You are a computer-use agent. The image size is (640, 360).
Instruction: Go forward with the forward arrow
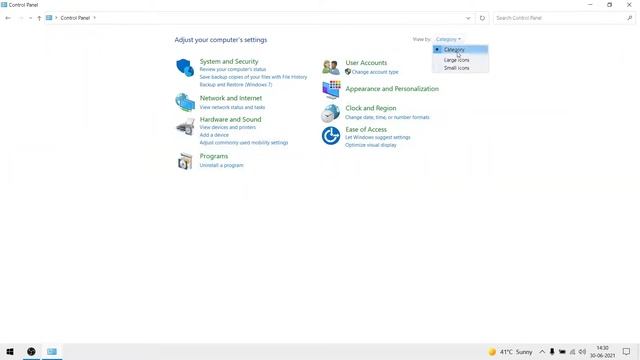coord(21,18)
